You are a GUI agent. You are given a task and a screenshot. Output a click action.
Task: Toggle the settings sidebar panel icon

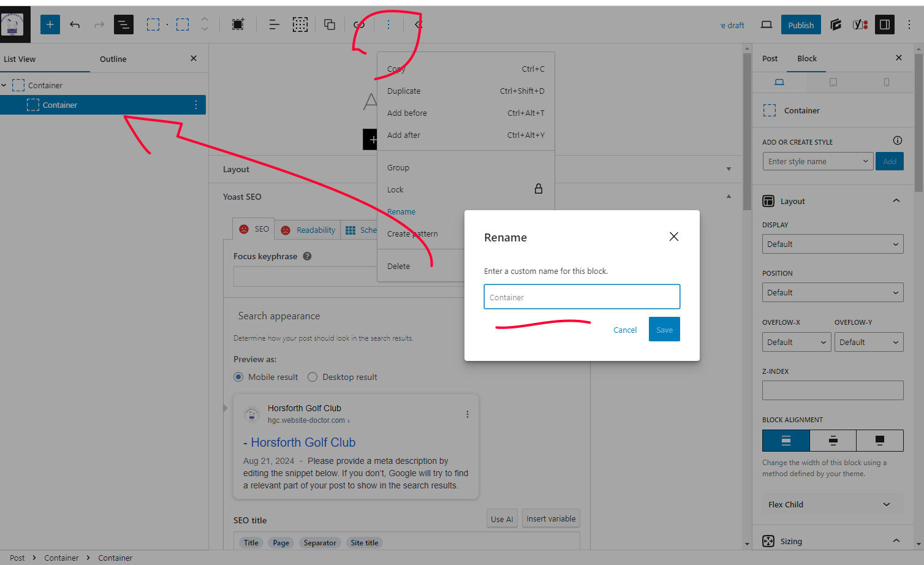884,25
